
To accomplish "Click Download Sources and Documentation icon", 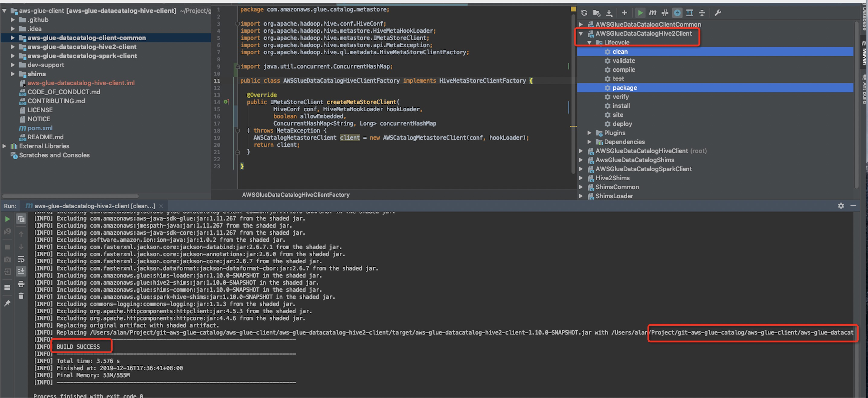I will click(609, 13).
